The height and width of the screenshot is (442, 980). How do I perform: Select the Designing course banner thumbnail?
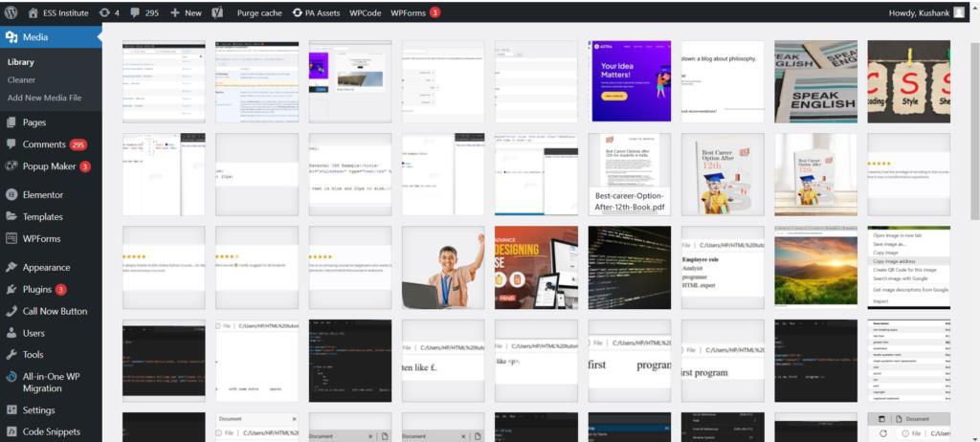coord(536,267)
